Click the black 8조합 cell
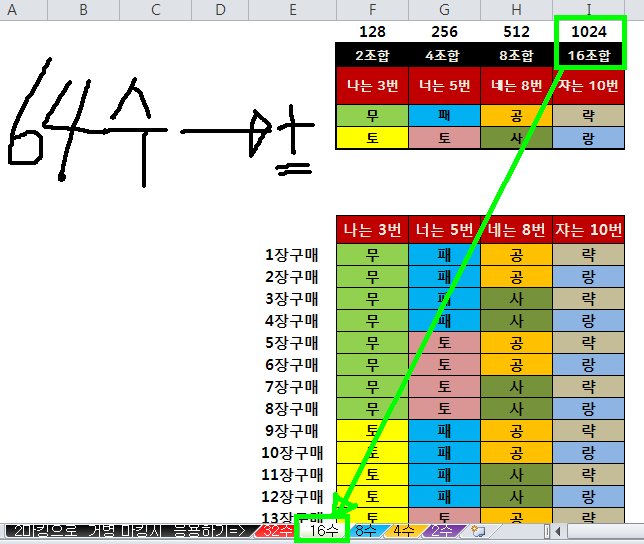Viewport: 644px width, 544px height. [516, 55]
